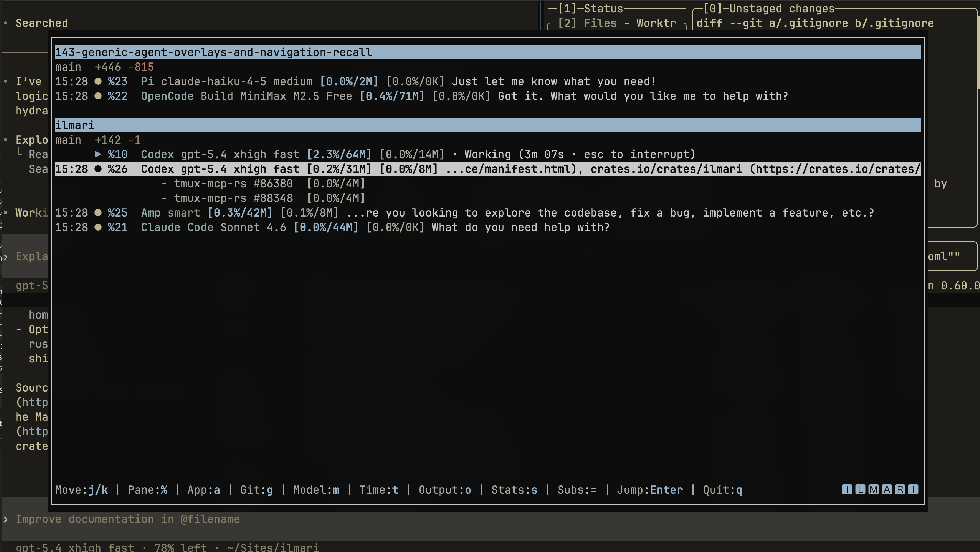
Task: Click Quit:q in the footer
Action: [722, 490]
